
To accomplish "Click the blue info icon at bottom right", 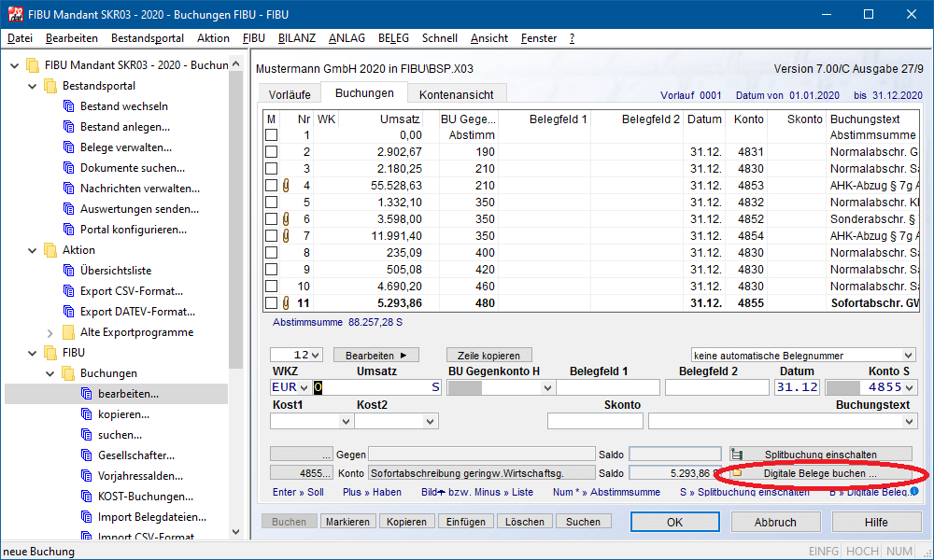I will pos(914,491).
